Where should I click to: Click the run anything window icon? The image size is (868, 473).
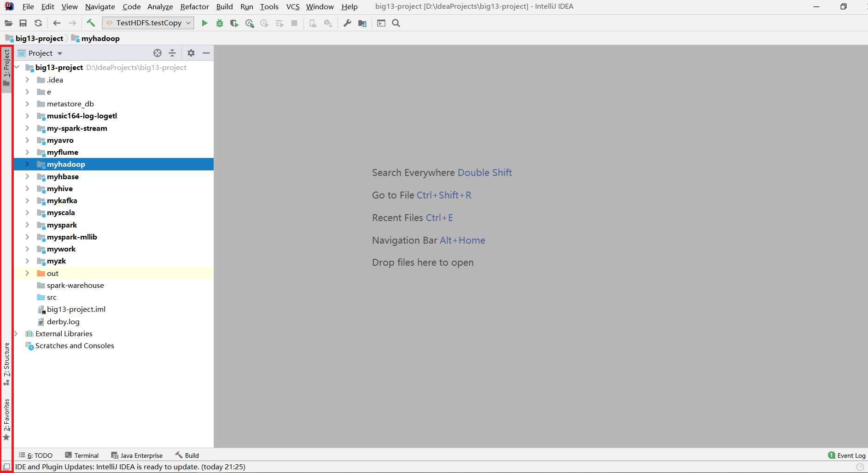[381, 23]
